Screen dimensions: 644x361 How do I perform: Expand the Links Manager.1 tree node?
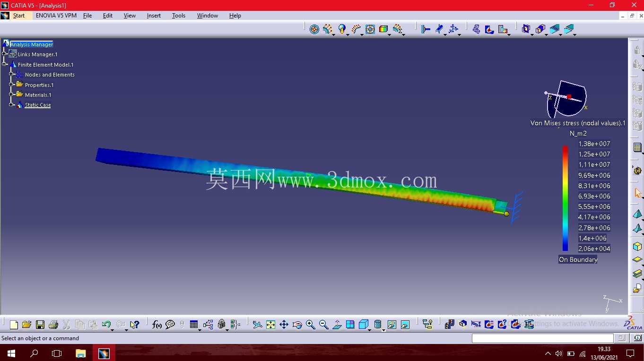click(5, 54)
